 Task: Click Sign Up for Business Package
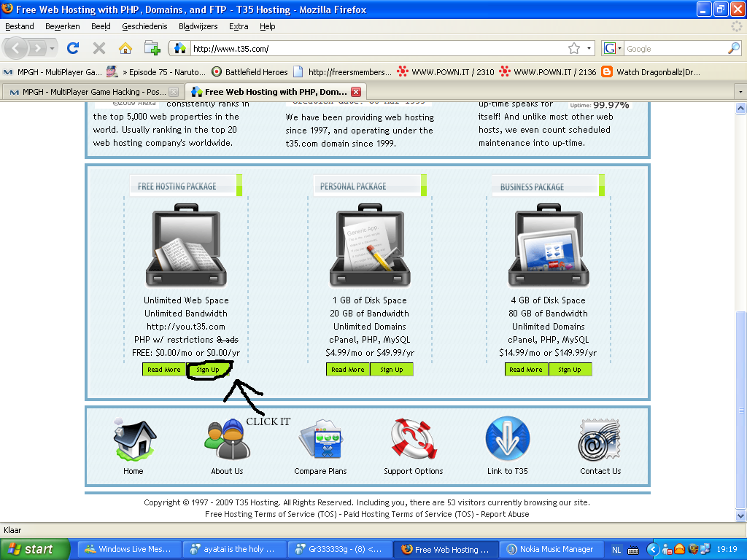coord(570,370)
